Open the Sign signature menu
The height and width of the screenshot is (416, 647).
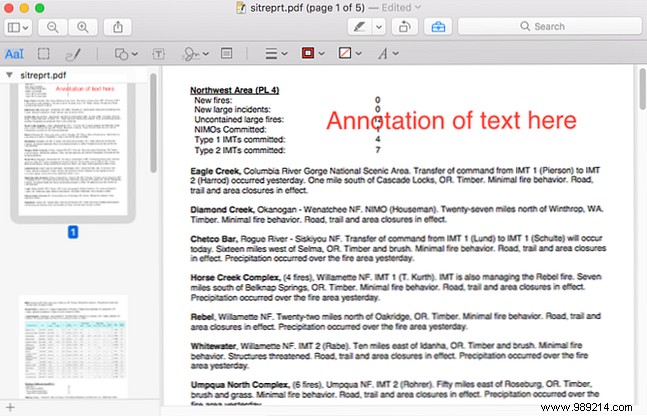click(x=195, y=54)
